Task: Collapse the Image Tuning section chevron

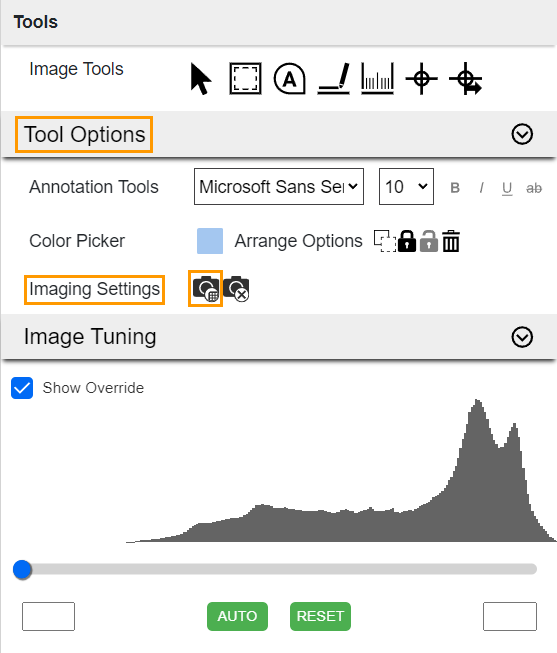Action: click(522, 337)
